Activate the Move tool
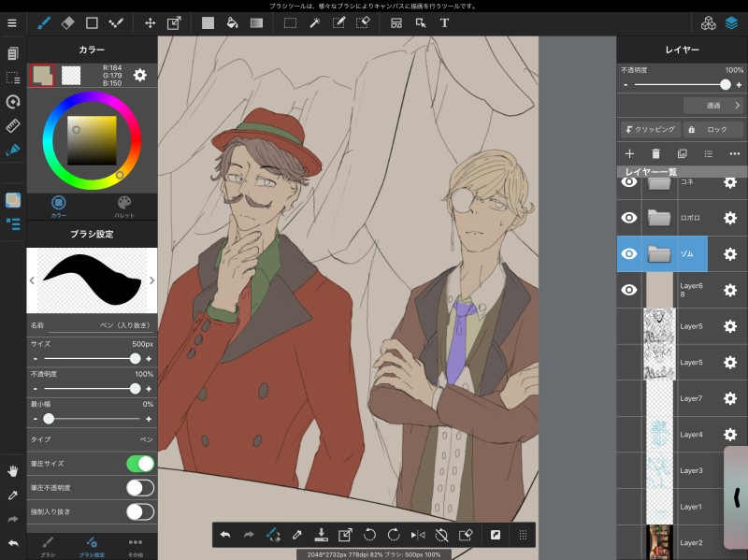 [150, 22]
